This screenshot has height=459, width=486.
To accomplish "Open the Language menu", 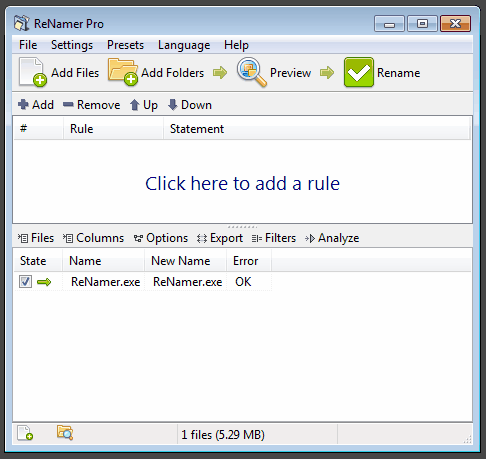I will pos(184,45).
